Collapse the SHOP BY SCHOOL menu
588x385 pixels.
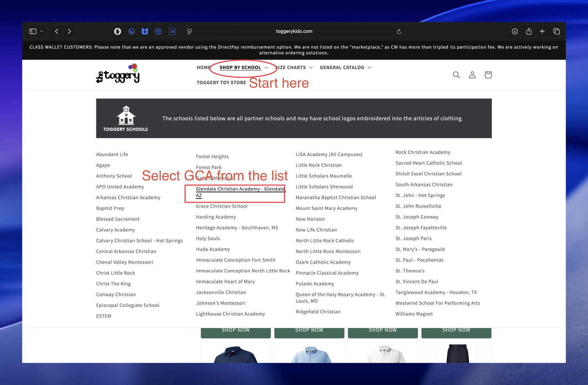(243, 67)
